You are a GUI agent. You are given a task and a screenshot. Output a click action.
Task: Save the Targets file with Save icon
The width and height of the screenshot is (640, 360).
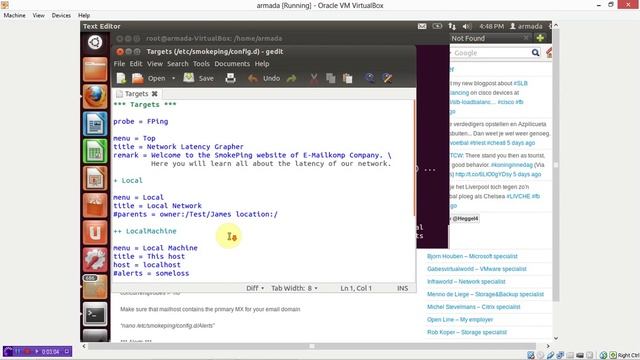(189, 78)
